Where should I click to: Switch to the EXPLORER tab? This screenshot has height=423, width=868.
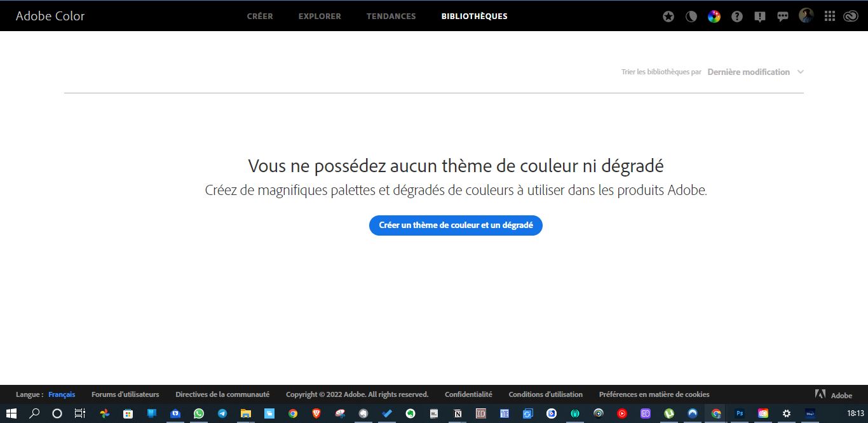[x=320, y=17]
